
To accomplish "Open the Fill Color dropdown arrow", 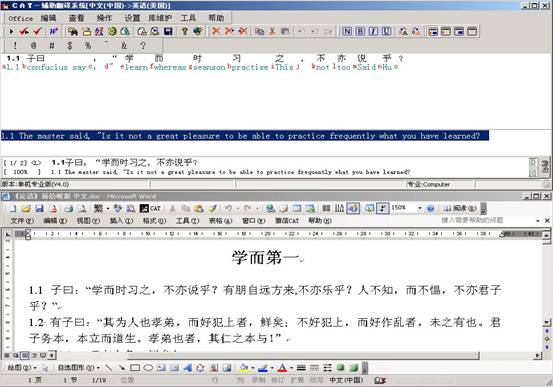I will coord(253,368).
